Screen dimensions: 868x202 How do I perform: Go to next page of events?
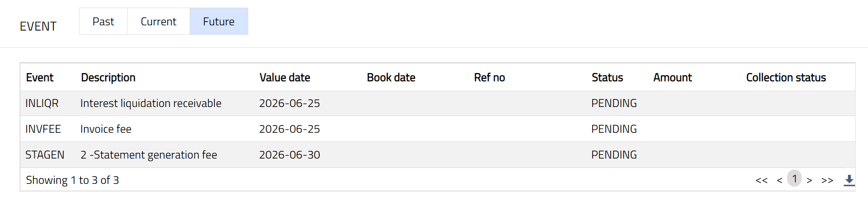coord(809,181)
